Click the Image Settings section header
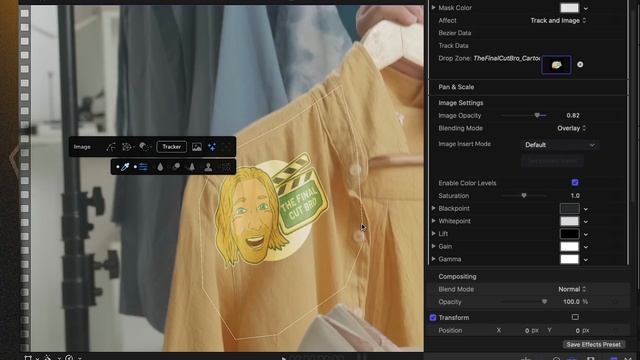Image resolution: width=640 pixels, height=360 pixels. (x=461, y=103)
